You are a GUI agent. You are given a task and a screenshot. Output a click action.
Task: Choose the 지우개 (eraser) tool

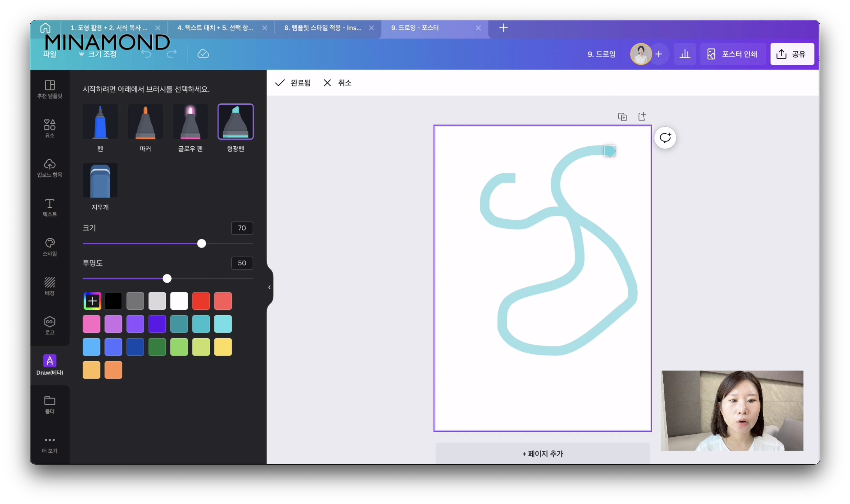(x=100, y=181)
